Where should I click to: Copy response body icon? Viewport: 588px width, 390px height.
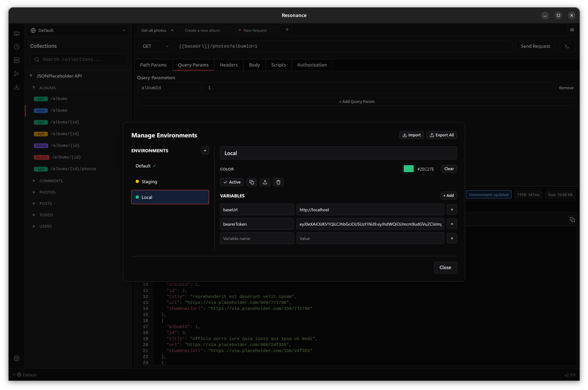pyautogui.click(x=572, y=220)
